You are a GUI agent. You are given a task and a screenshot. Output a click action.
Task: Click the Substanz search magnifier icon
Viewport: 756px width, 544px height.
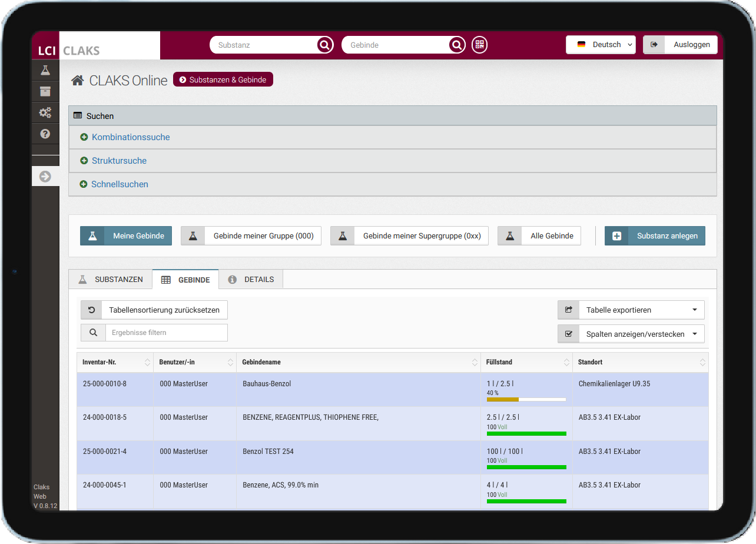tap(324, 45)
